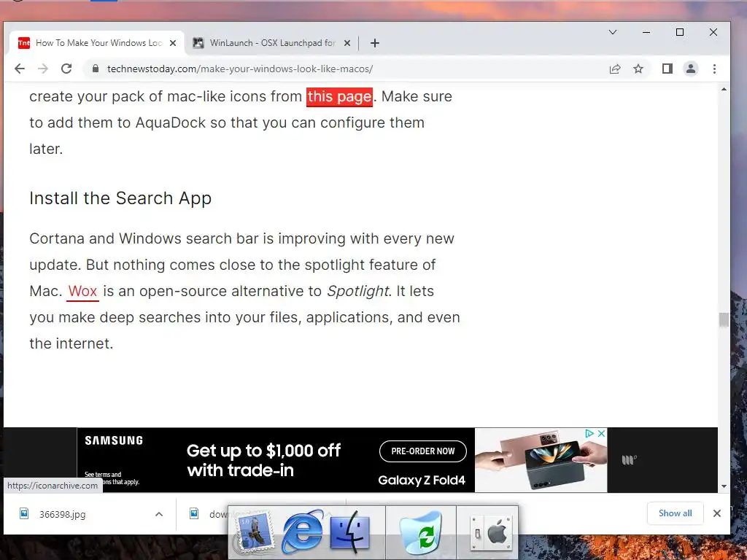Close the WinLaunch tab
The height and width of the screenshot is (560, 747).
(347, 43)
